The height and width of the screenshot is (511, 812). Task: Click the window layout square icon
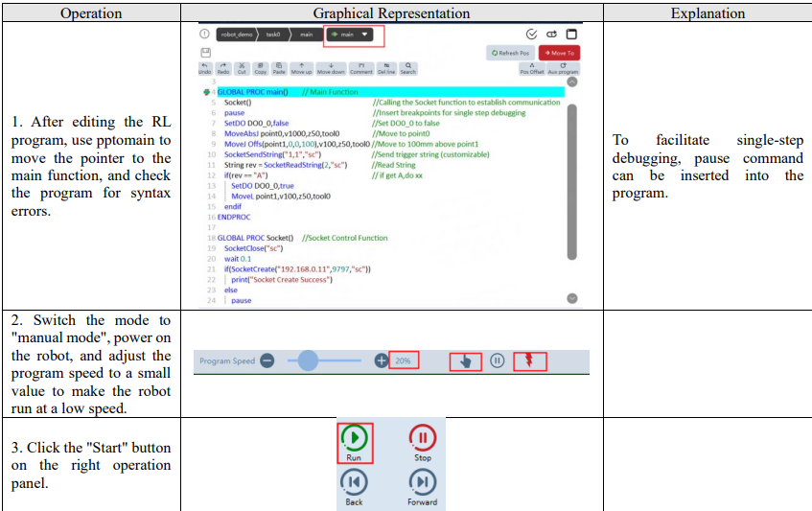[571, 35]
